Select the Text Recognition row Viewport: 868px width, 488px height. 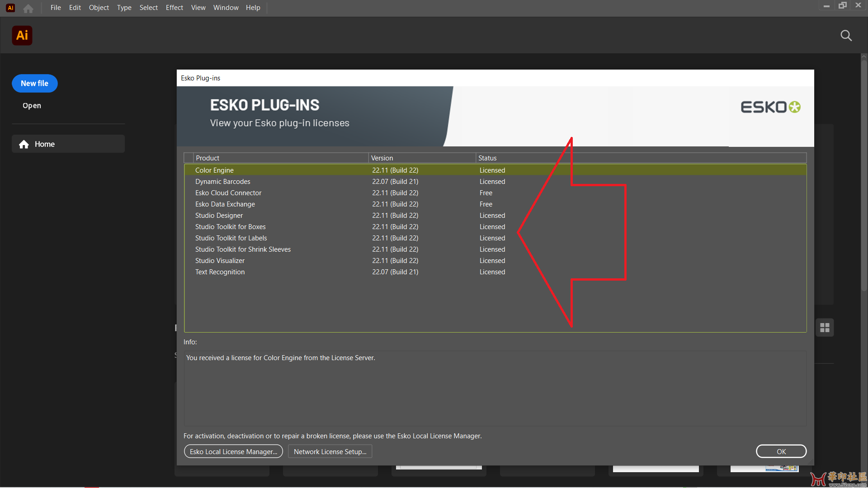[x=495, y=272]
